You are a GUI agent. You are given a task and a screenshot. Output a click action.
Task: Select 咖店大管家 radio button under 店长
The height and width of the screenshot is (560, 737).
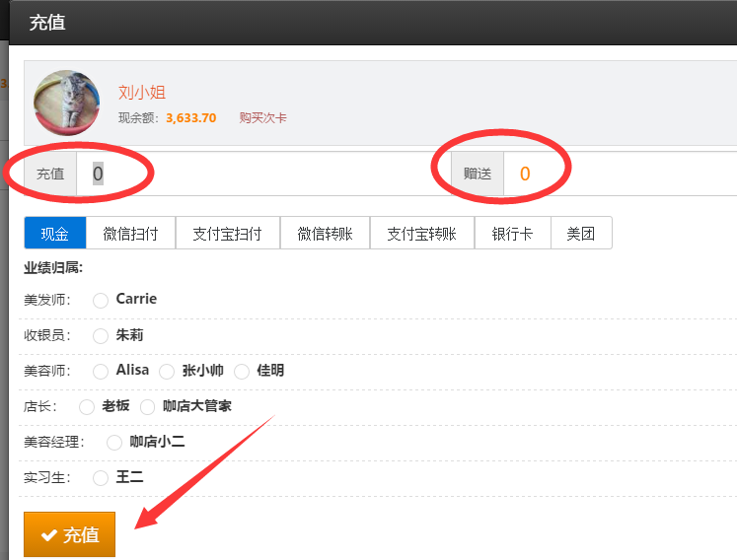tap(147, 407)
